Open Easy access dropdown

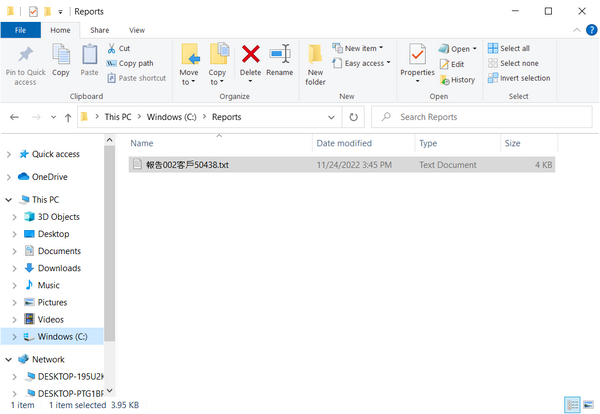(x=362, y=63)
